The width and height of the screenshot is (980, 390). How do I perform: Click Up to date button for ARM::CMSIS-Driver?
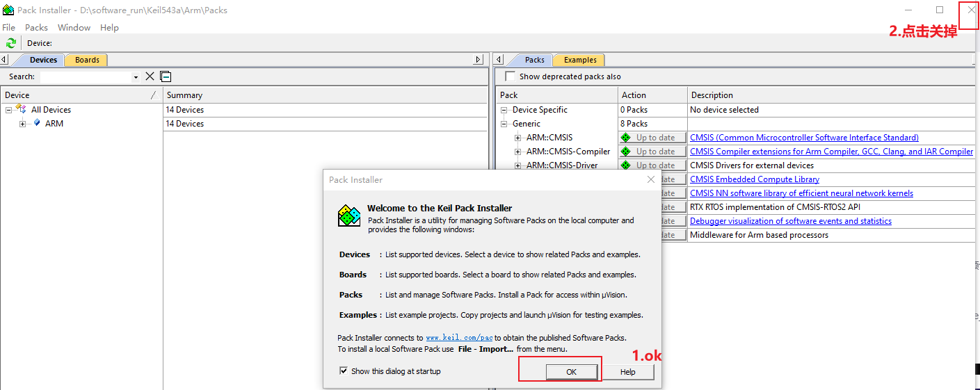(x=652, y=165)
